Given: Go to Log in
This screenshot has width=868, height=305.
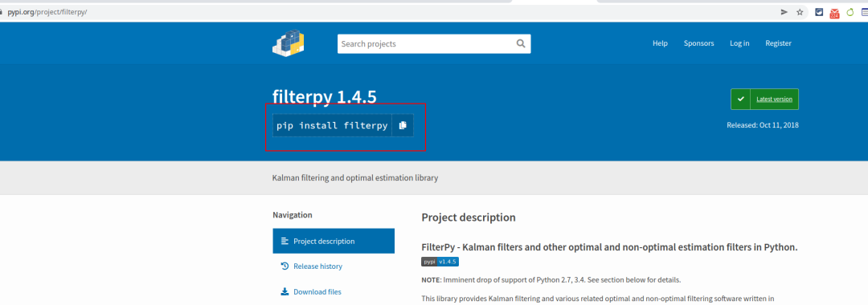Looking at the screenshot, I should (x=739, y=43).
